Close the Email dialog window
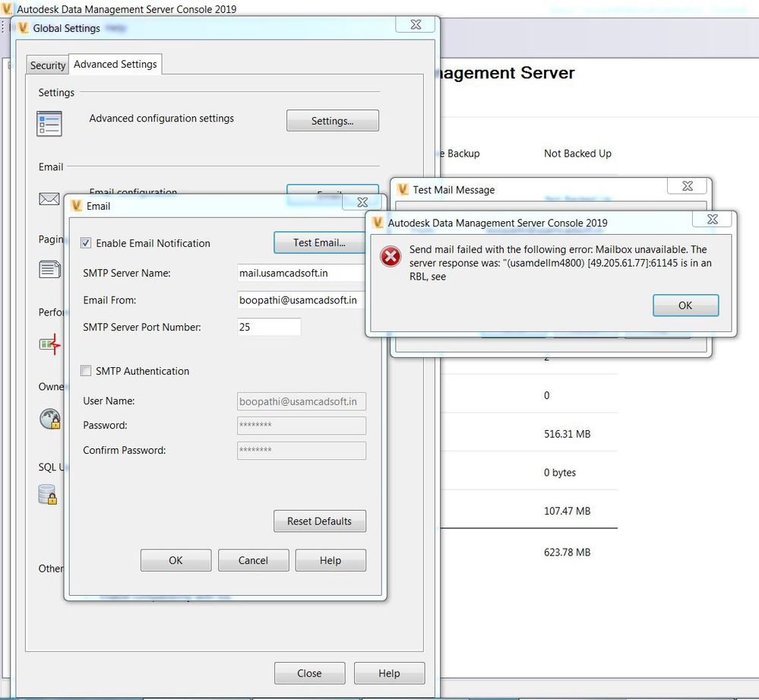The height and width of the screenshot is (700, 759). point(362,202)
